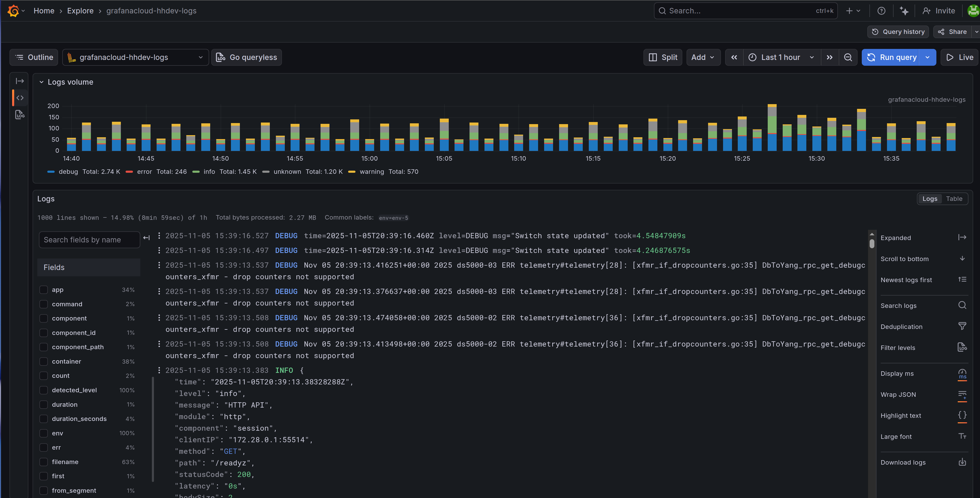Open the grafanacloud-hhdev-logs datasource dropdown
980x498 pixels.
point(135,57)
